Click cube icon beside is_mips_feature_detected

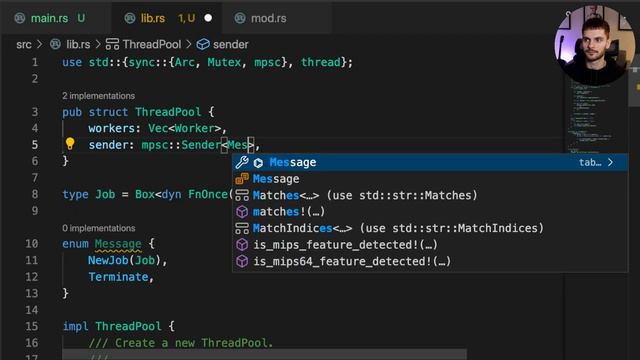coord(242,244)
